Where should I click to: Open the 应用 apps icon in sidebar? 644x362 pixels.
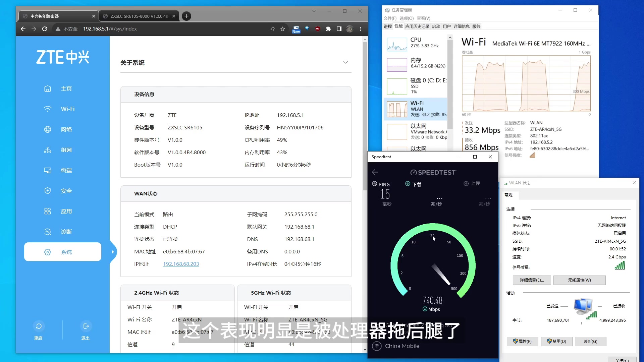pos(48,211)
